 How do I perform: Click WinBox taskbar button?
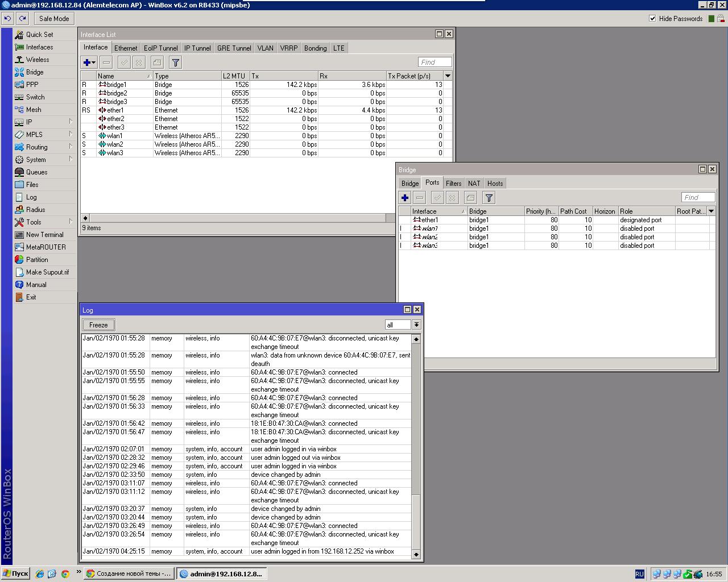point(221,574)
